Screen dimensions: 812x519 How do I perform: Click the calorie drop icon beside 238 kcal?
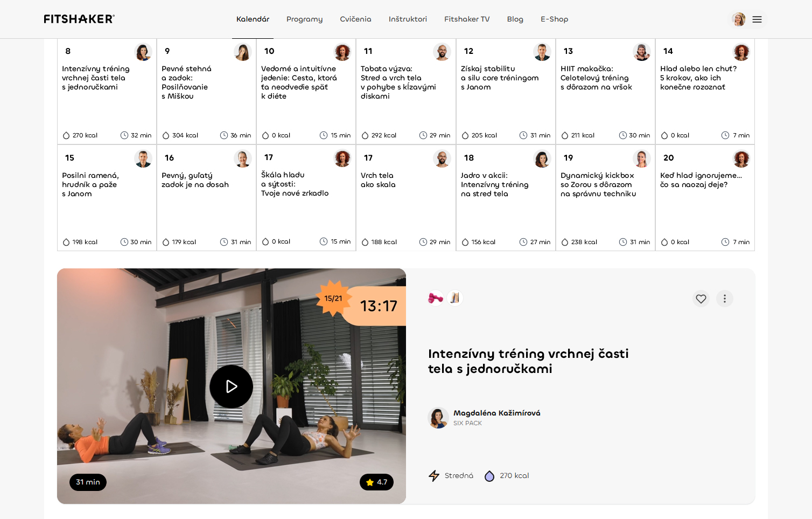click(565, 243)
